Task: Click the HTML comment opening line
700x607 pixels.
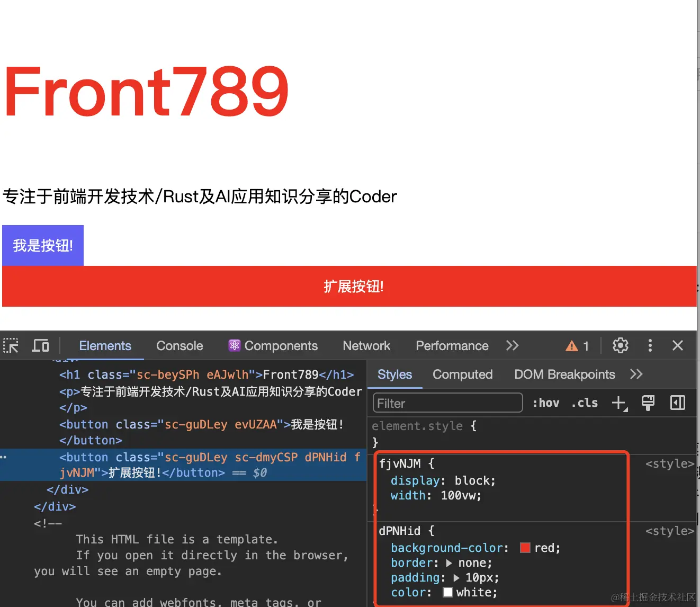Action: point(48,523)
